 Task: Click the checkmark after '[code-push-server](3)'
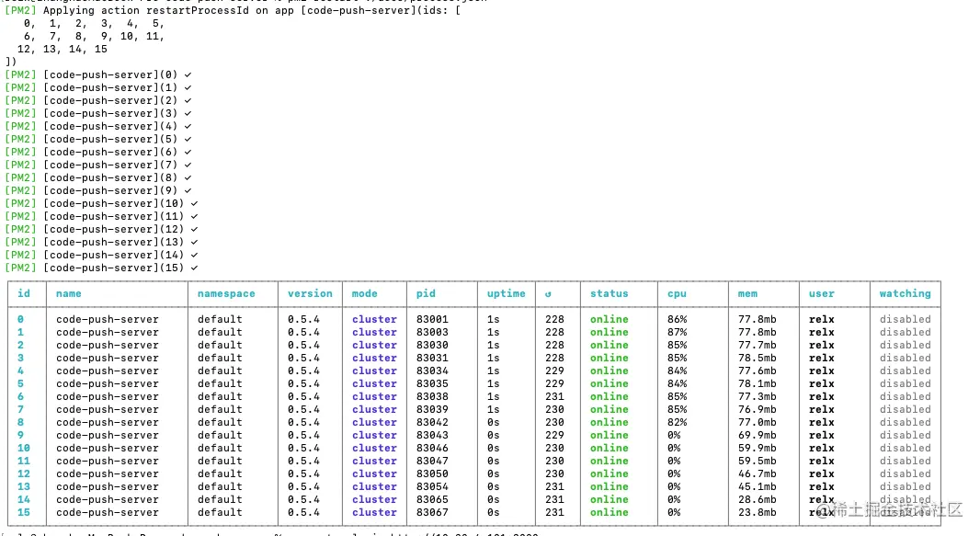coord(188,114)
